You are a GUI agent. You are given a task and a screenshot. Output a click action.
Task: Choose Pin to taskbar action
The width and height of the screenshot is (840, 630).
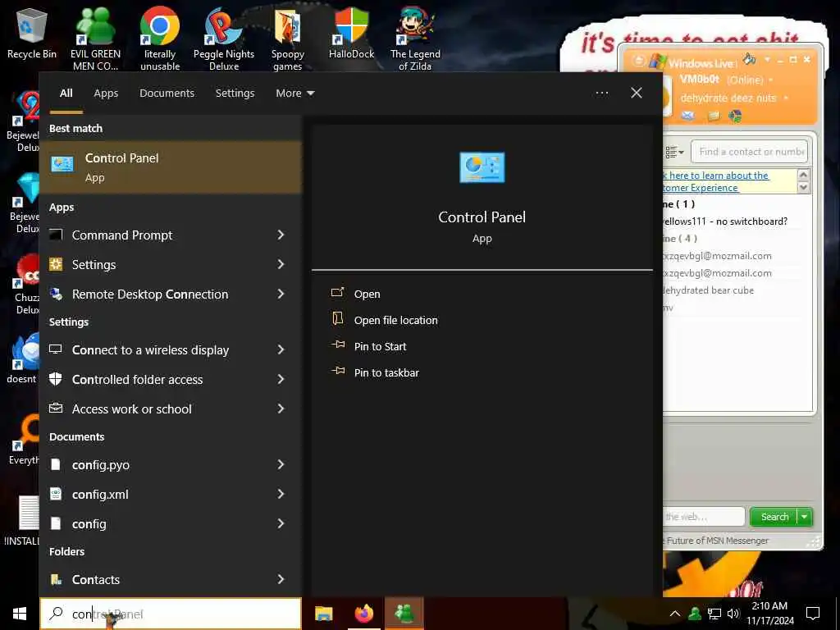click(x=386, y=373)
